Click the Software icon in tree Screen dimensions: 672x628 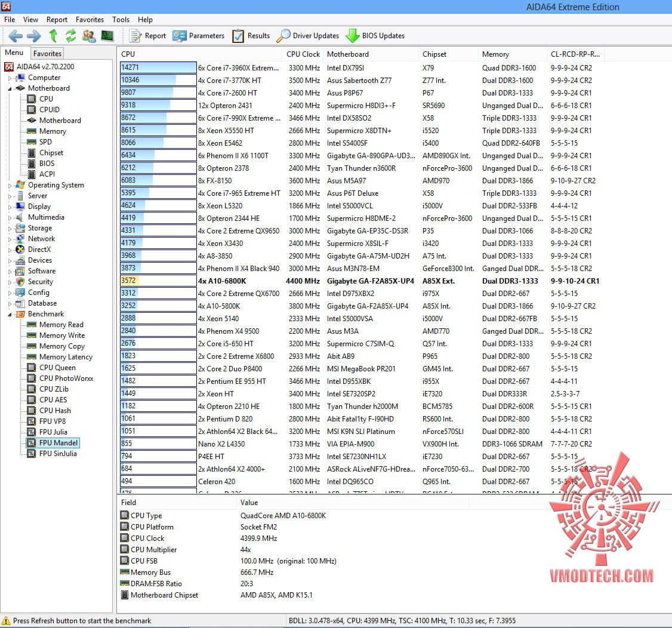coord(20,271)
